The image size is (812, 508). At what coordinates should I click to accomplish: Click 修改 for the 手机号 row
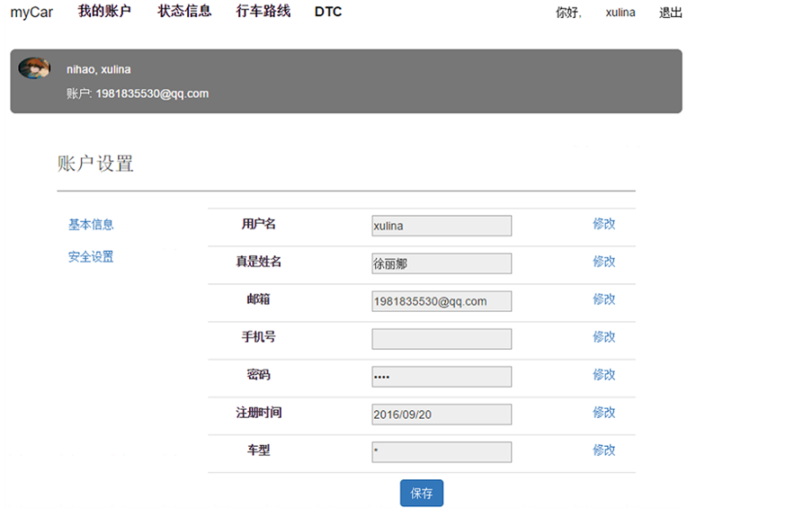coord(604,337)
